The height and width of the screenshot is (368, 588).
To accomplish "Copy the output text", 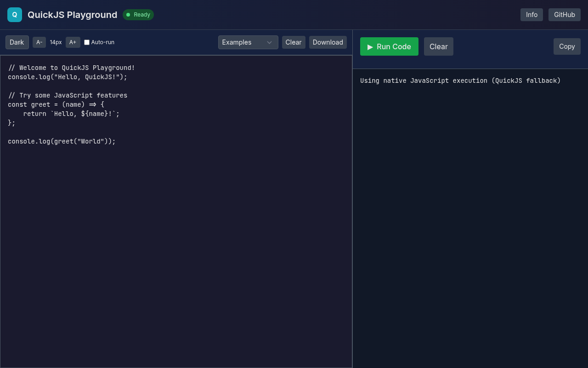I will (567, 46).
